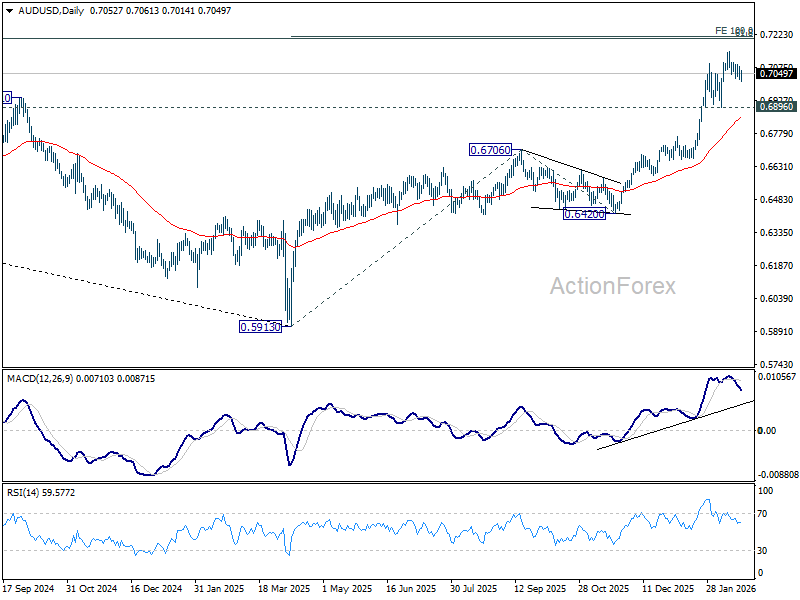The image size is (800, 600).
Task: Click the RSI 30 level label
Action: 762,551
